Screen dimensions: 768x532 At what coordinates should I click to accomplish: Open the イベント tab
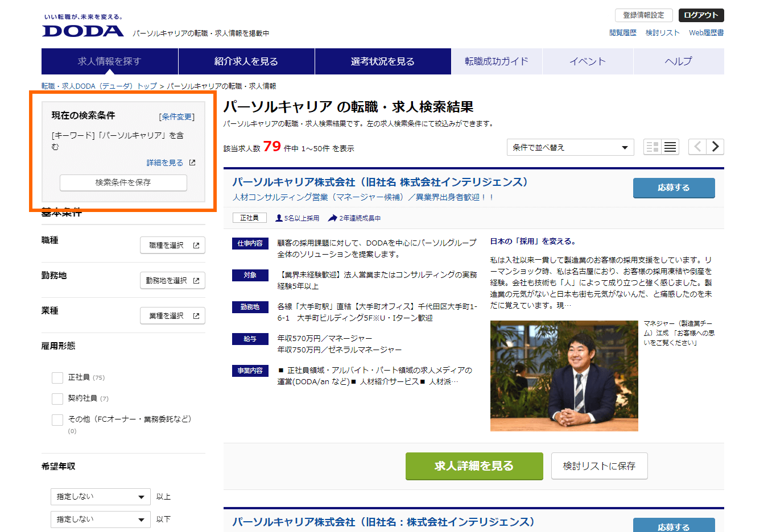588,61
